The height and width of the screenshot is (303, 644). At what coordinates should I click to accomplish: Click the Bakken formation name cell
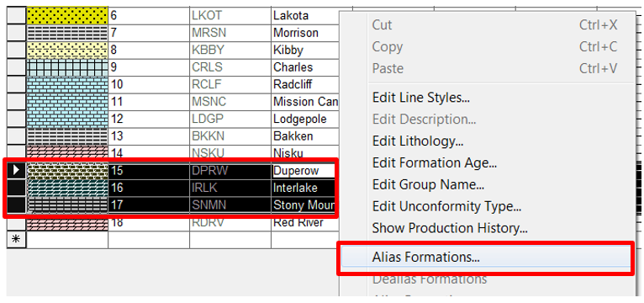pyautogui.click(x=304, y=136)
